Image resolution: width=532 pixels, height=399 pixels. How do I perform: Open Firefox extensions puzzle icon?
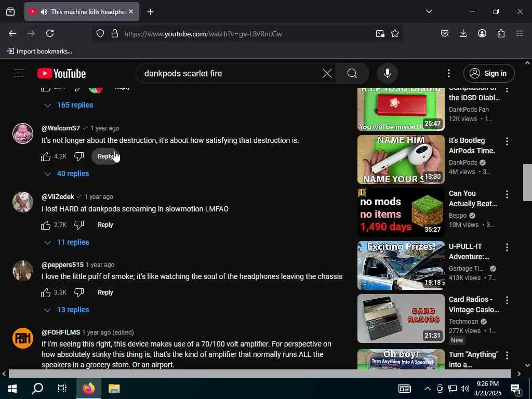(501, 33)
